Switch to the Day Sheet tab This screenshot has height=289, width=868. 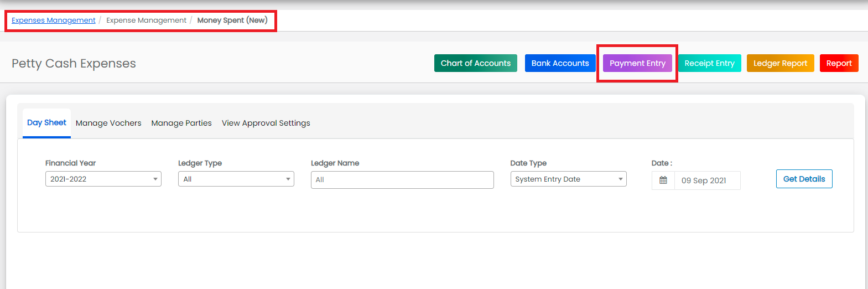tap(46, 122)
